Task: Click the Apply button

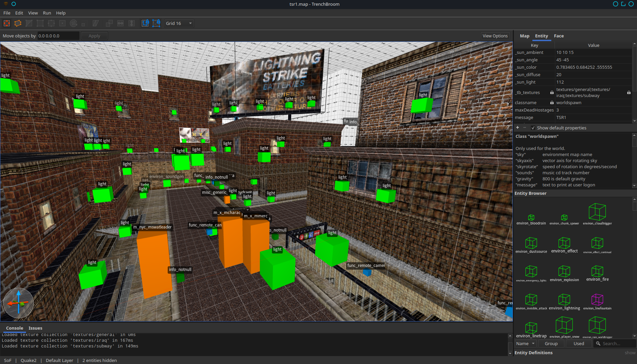Action: pyautogui.click(x=94, y=36)
